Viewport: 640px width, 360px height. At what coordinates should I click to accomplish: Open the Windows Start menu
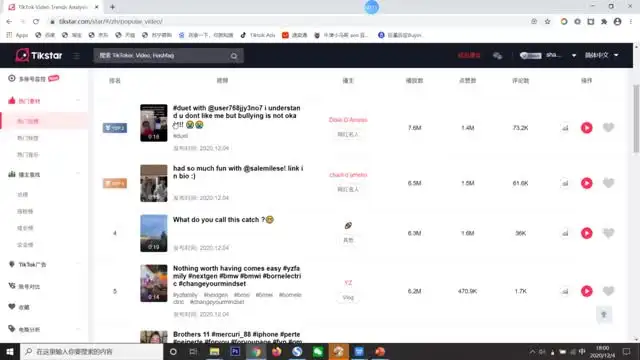(x=10, y=351)
